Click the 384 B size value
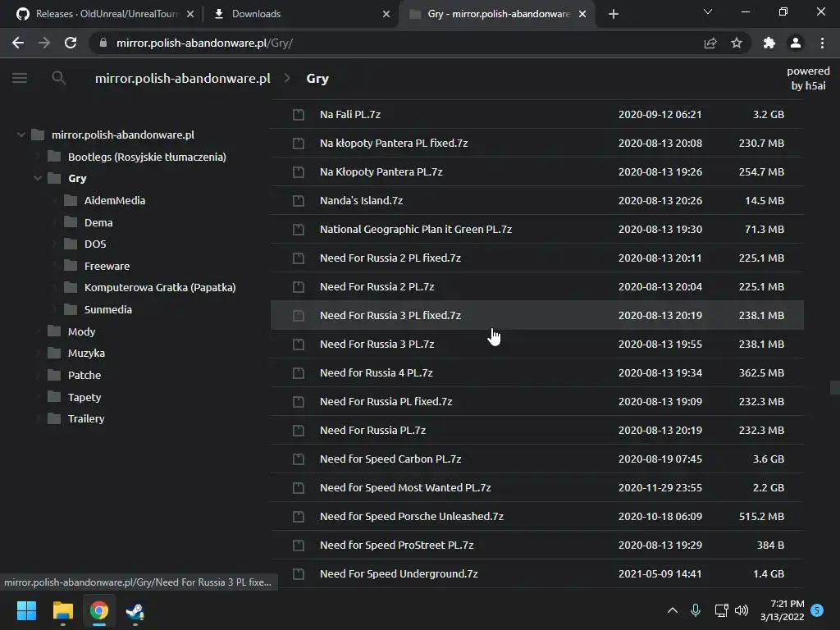The width and height of the screenshot is (840, 630). [770, 546]
